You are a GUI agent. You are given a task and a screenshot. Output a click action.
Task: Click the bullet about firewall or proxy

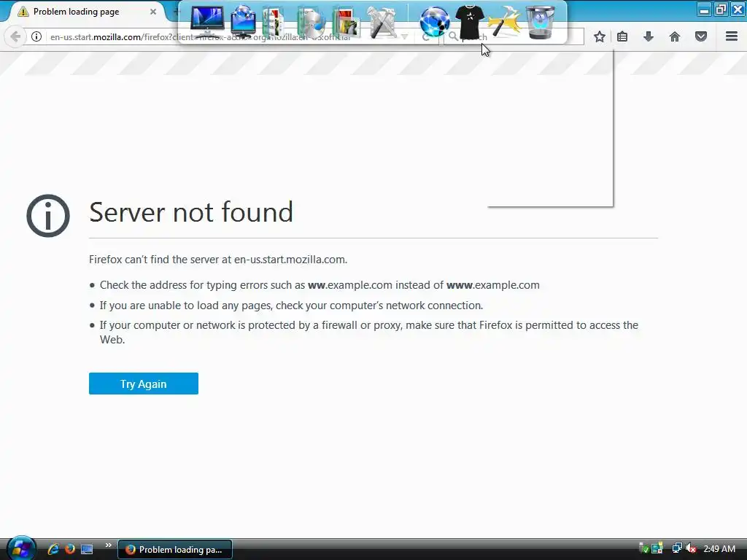[x=368, y=332]
